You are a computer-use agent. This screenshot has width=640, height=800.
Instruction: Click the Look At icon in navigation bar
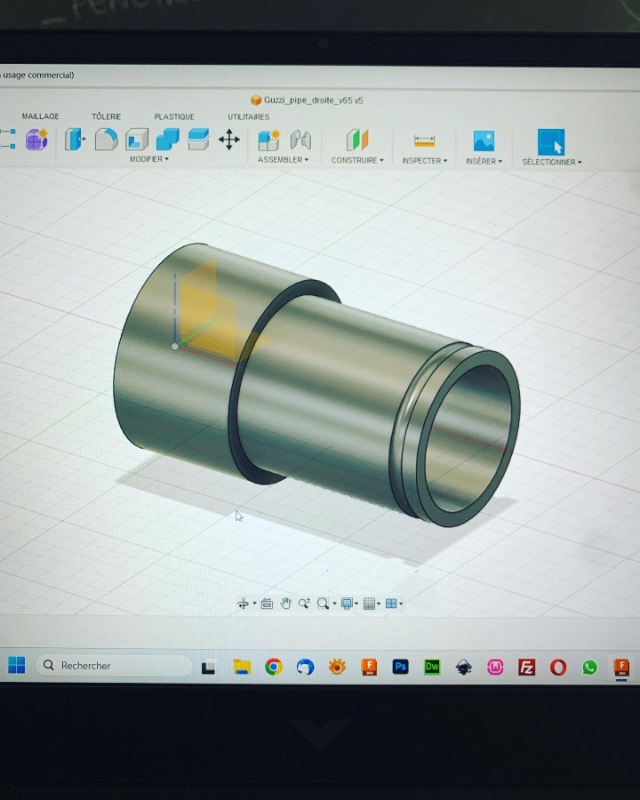coord(266,604)
